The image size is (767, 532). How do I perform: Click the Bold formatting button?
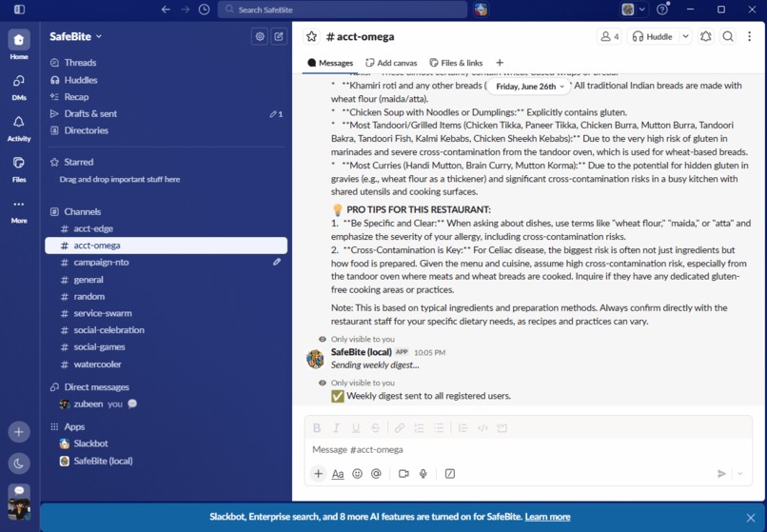(317, 427)
